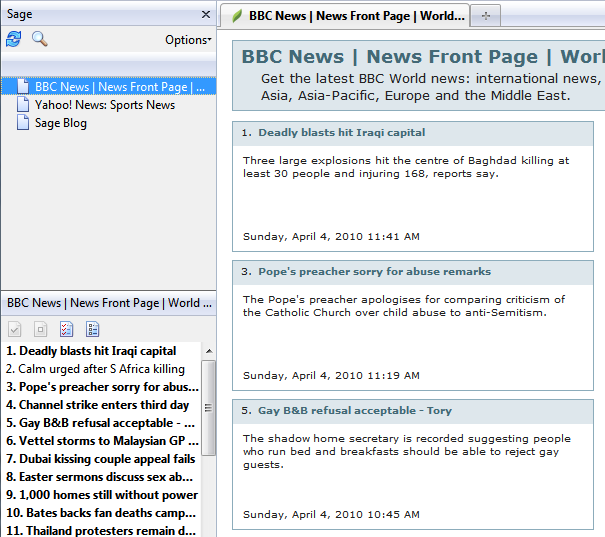Click the 10:45 AM date under B&B article
This screenshot has height=537, width=605.
[331, 514]
